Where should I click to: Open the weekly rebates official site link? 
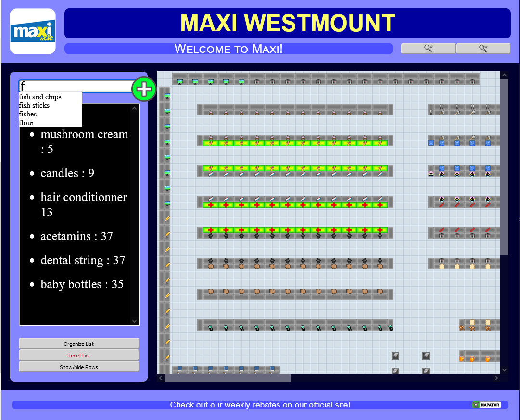click(260, 405)
